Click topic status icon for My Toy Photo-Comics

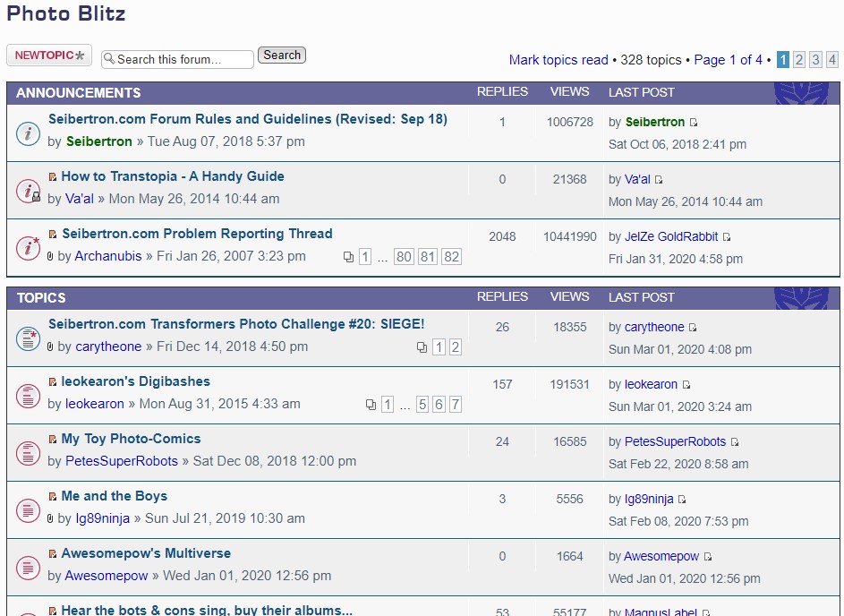click(x=28, y=453)
